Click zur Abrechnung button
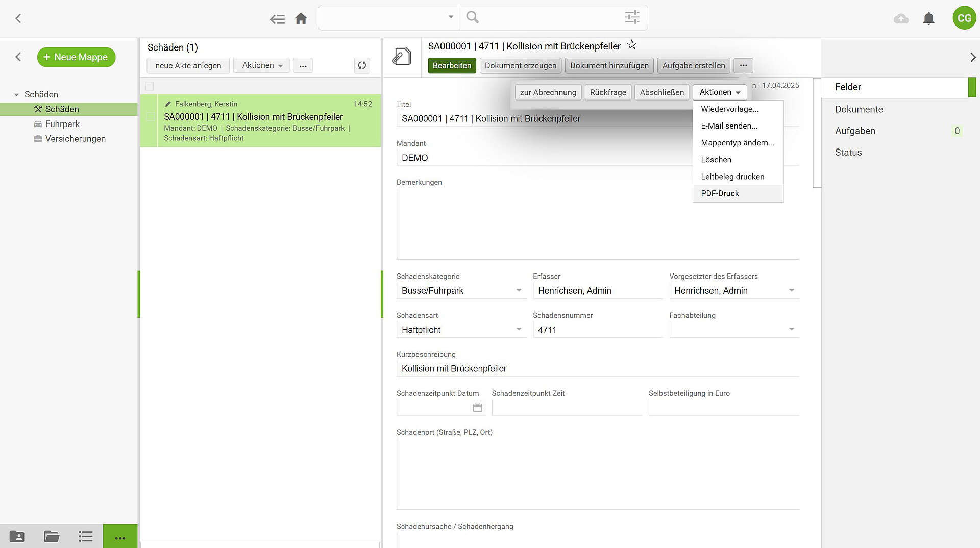This screenshot has width=980, height=548. point(548,92)
